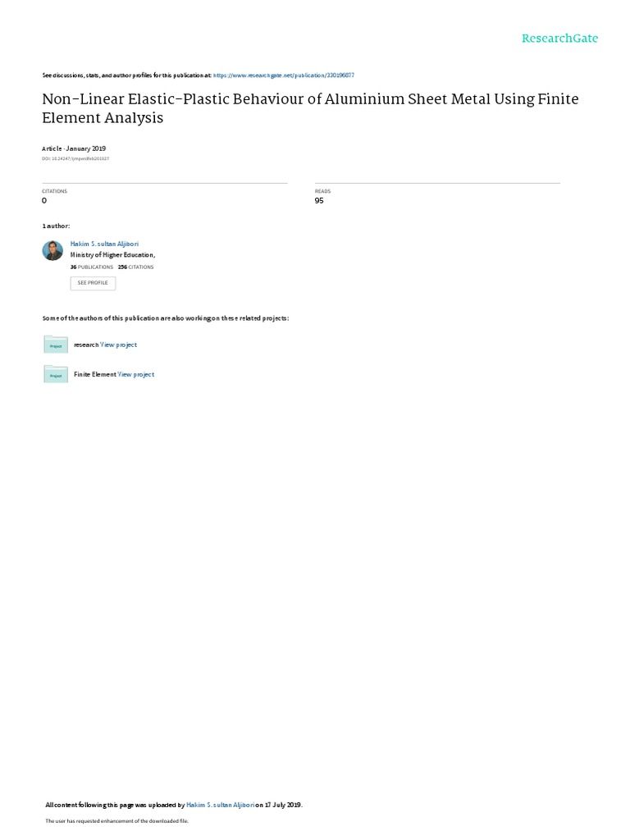Image resolution: width=630 pixels, height=840 pixels.
Task: Click the ResearchGate logo
Action: [x=559, y=38]
